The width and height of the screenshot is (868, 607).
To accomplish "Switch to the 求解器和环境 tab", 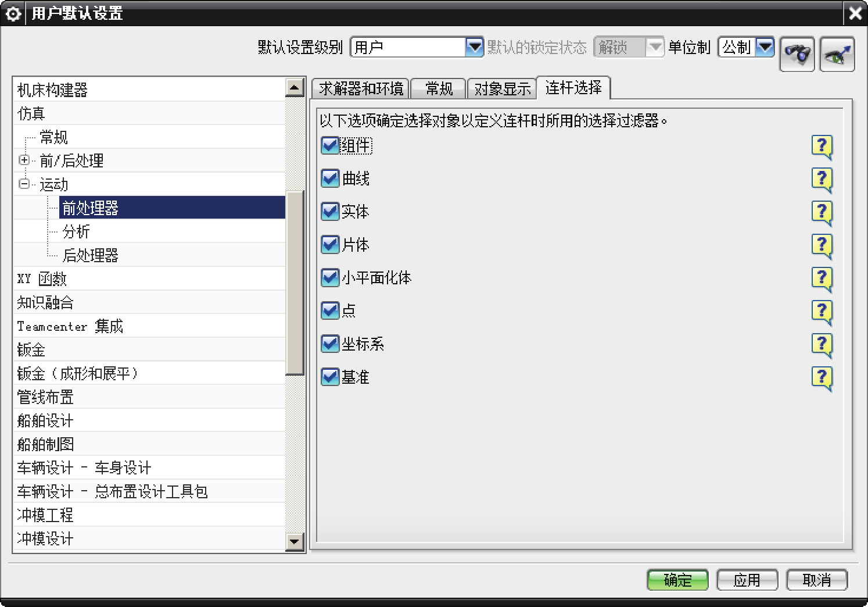I will tap(361, 89).
